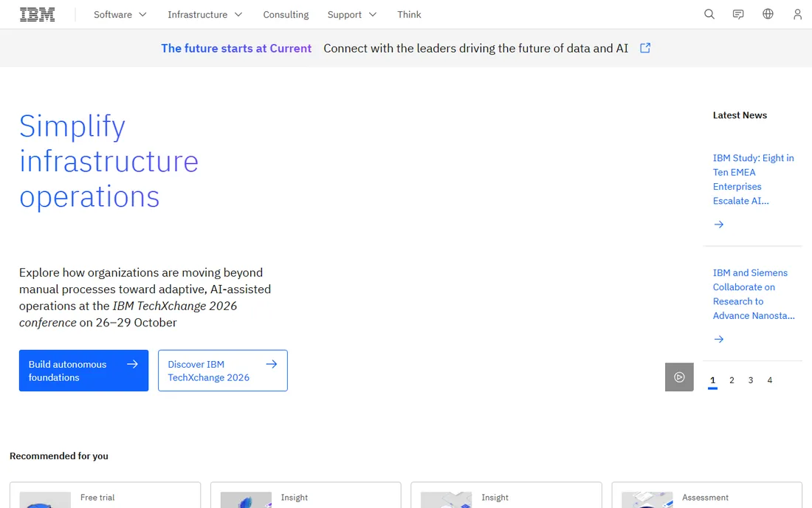The width and height of the screenshot is (812, 508).
Task: Click Build autonomous foundations button
Action: [83, 370]
